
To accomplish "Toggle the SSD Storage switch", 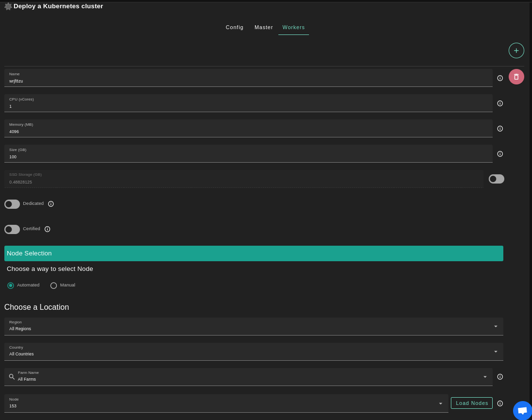I will point(496,179).
